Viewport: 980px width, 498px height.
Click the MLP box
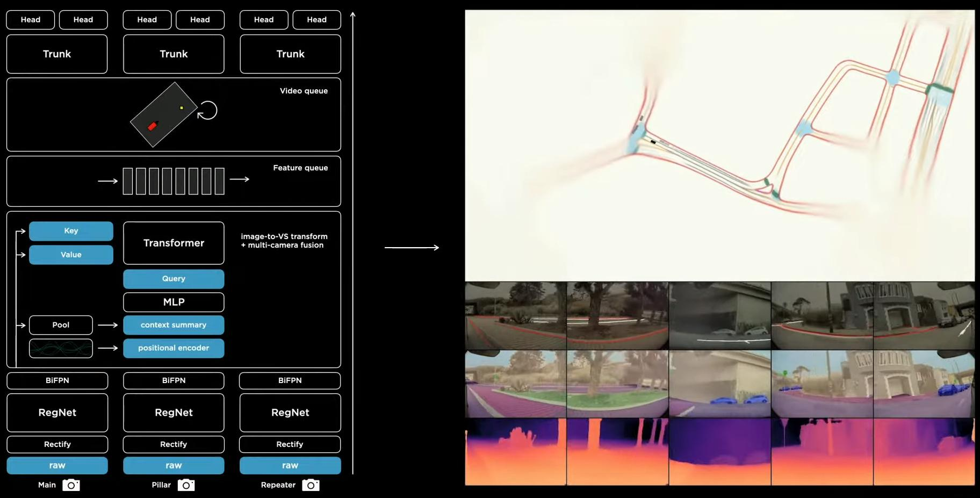coord(174,302)
